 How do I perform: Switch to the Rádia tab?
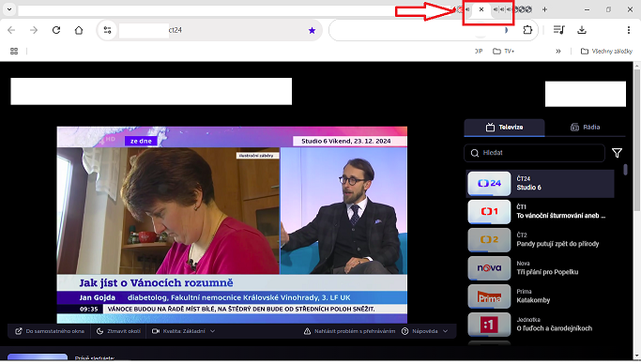(585, 127)
